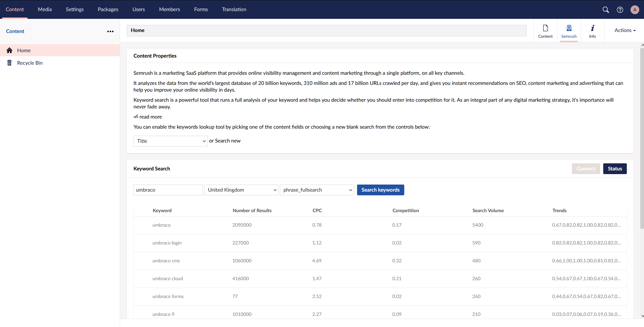Viewport: 644px width, 327px height.
Task: Open the help question mark icon
Action: [620, 10]
